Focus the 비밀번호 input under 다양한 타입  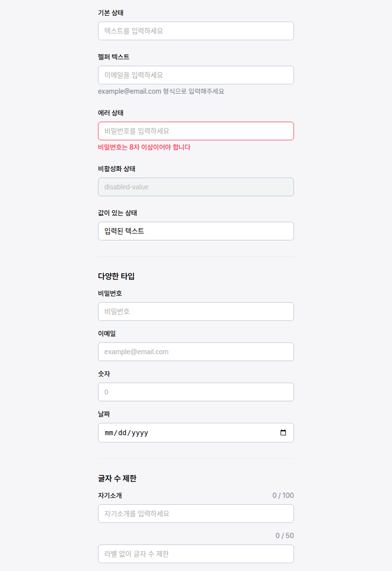(196, 311)
